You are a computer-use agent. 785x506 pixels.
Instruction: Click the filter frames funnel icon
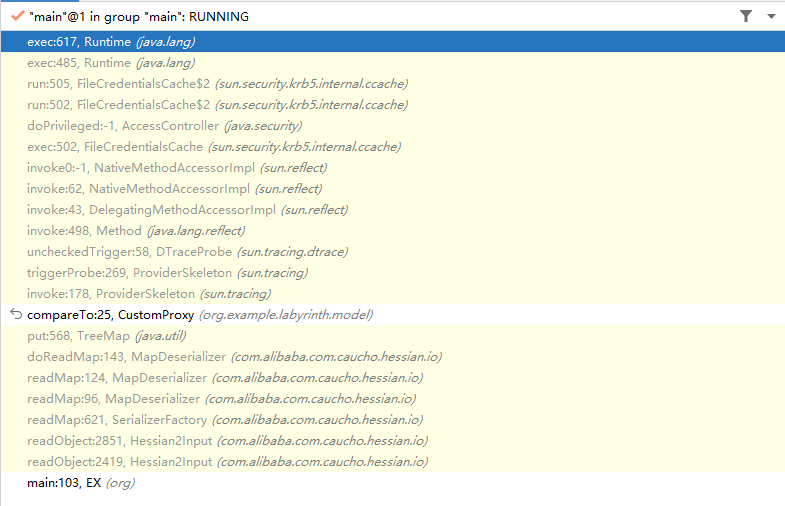pos(746,16)
